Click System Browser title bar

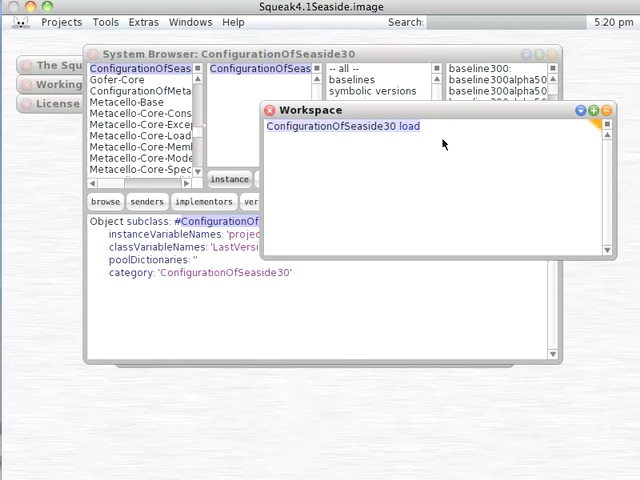pyautogui.click(x=322, y=54)
